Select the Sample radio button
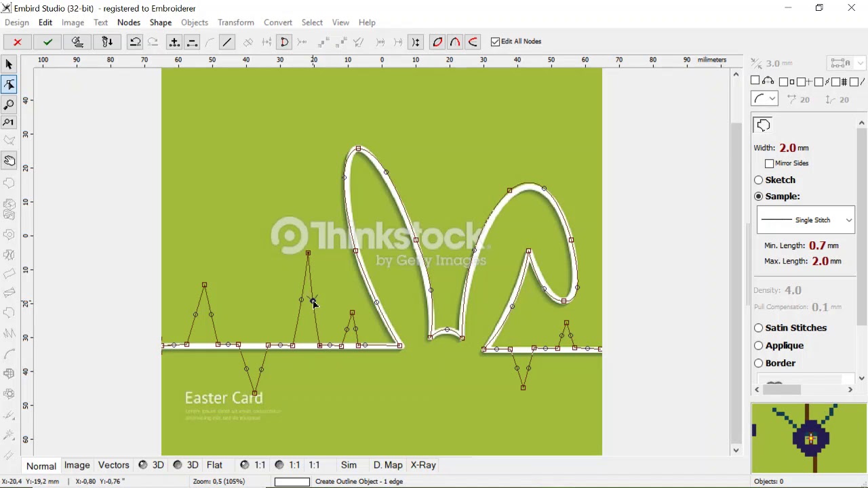The image size is (868, 488). point(758,197)
